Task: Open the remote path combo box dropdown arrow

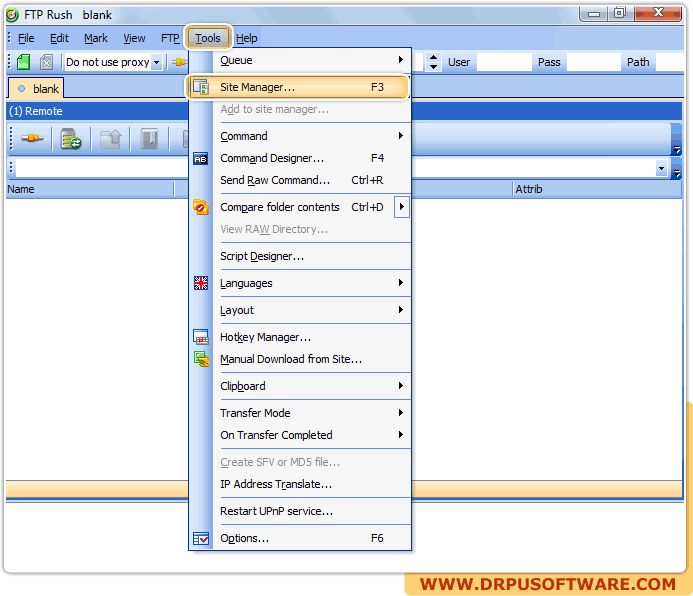Action: [662, 168]
